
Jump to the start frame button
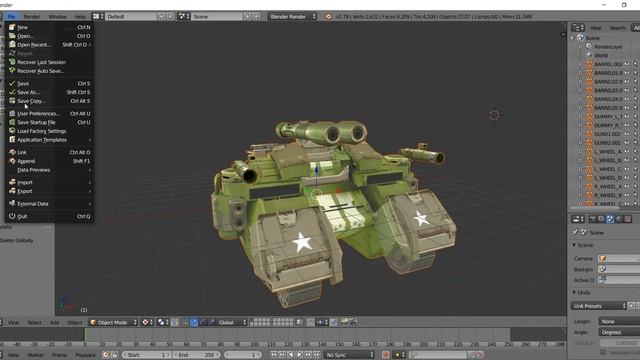273,355
